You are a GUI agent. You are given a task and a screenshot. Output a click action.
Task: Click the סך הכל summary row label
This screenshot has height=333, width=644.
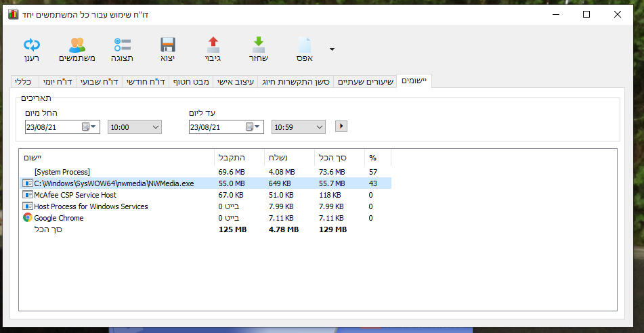pos(48,230)
